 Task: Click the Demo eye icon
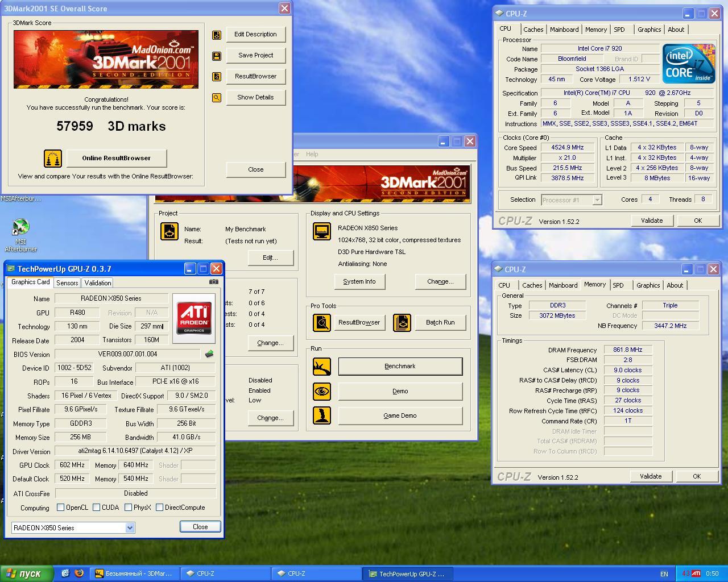[x=322, y=391]
